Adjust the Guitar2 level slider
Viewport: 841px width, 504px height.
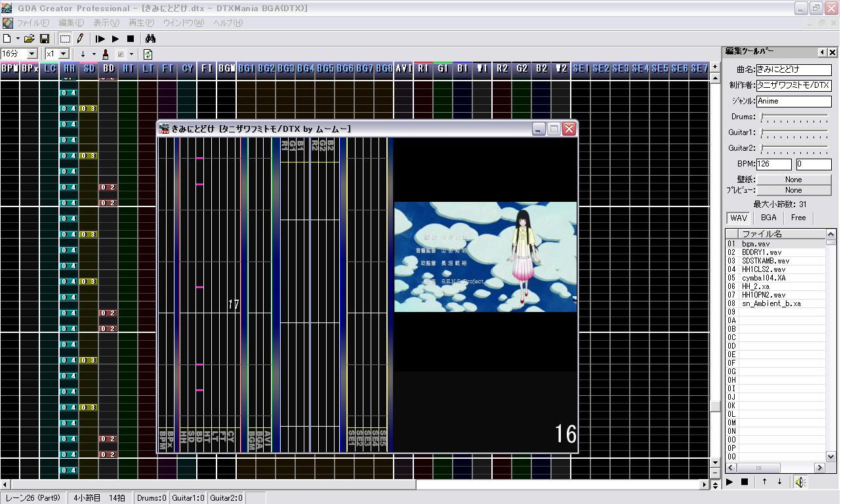click(x=794, y=149)
